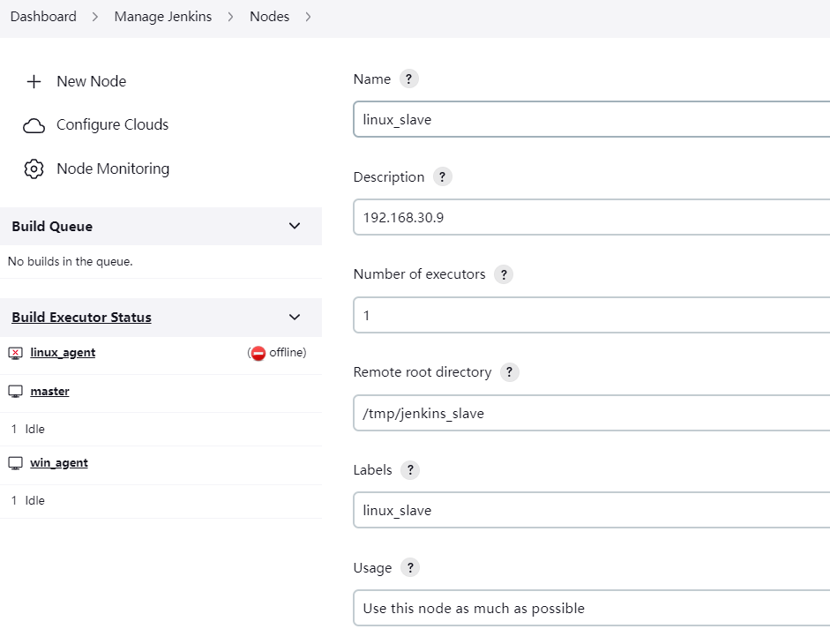The image size is (830, 644).
Task: Click the 'No builds in the queue.' text
Action: [71, 262]
